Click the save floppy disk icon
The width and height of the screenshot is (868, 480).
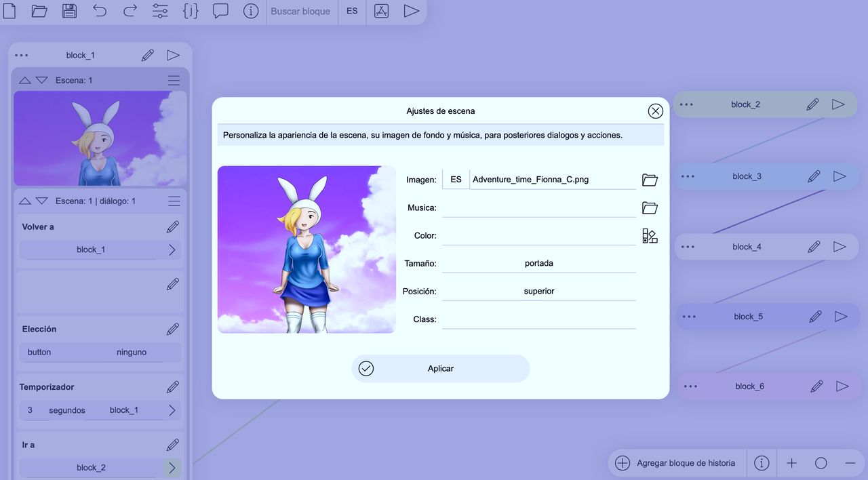pos(69,11)
